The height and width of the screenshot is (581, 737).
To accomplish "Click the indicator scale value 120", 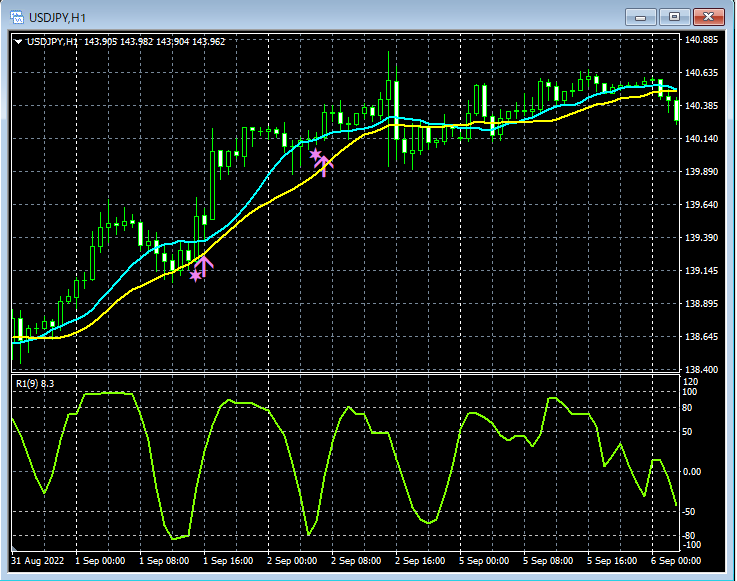I will pos(690,382).
